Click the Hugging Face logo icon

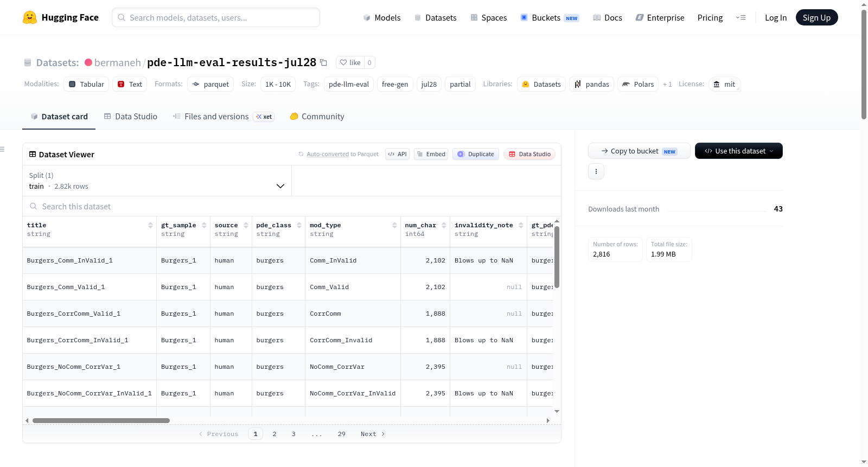pos(30,17)
